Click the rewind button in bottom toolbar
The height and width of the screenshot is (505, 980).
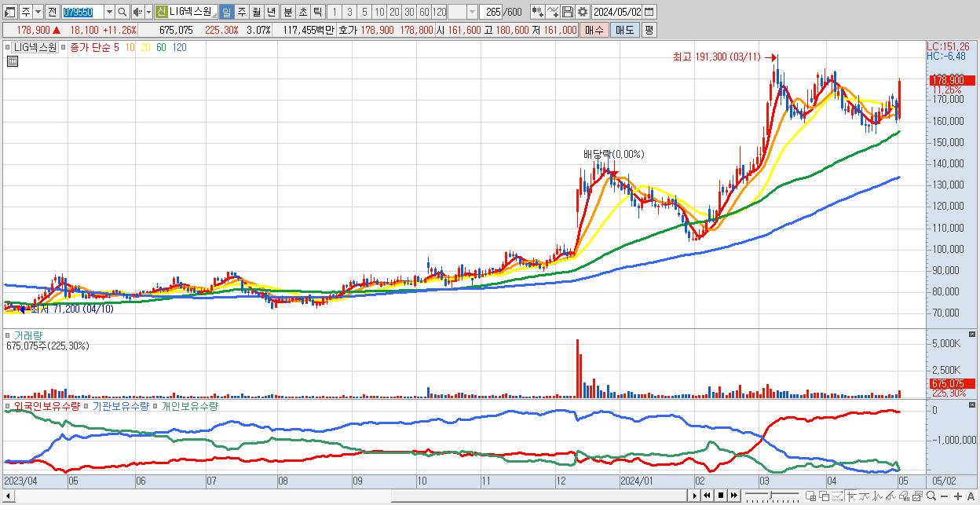point(707,496)
